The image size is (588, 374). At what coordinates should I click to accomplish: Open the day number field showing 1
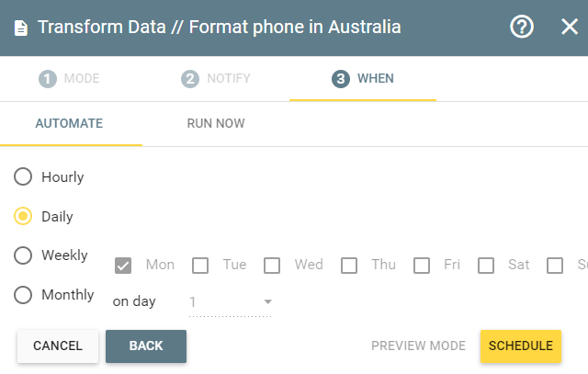pyautogui.click(x=231, y=302)
